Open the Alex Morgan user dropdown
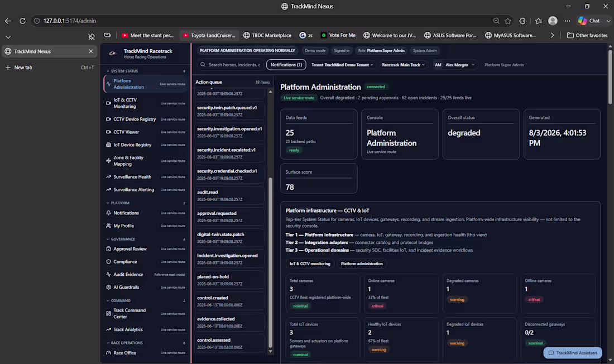 (454, 65)
